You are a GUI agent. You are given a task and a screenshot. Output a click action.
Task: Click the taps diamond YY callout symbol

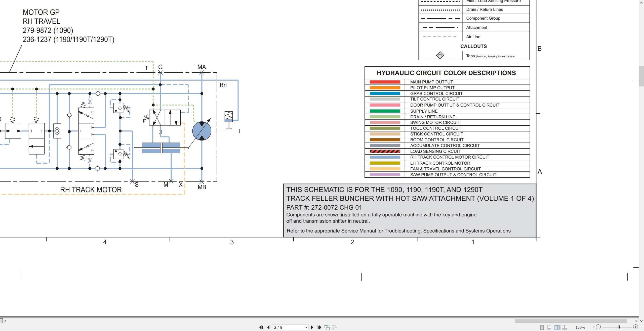(x=440, y=56)
